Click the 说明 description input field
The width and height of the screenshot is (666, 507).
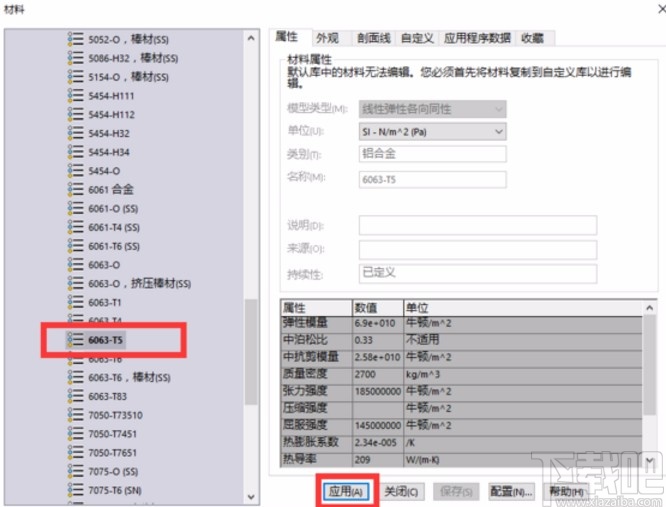pos(478,225)
